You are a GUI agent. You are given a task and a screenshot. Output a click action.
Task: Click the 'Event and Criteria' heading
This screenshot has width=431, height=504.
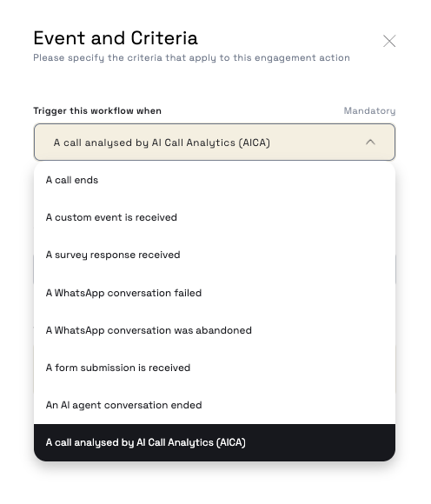tap(116, 38)
